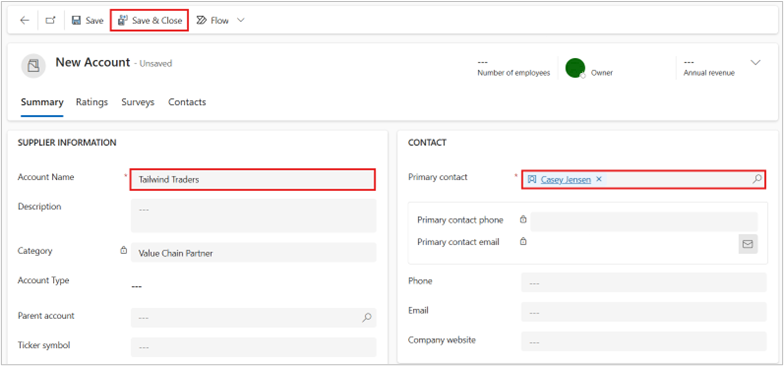This screenshot has width=784, height=366.
Task: Click Save & Close
Action: tap(150, 20)
